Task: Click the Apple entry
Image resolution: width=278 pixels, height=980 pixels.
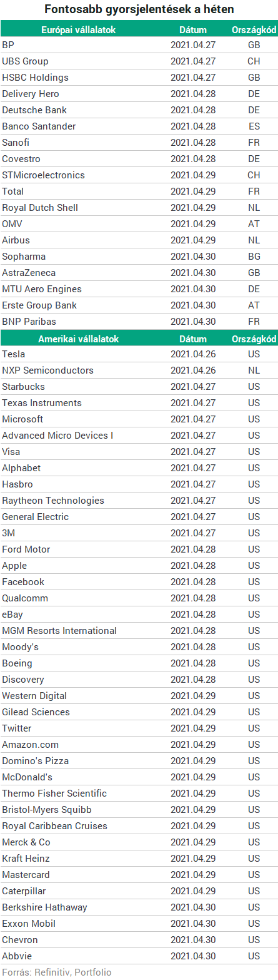Action: click(x=14, y=566)
